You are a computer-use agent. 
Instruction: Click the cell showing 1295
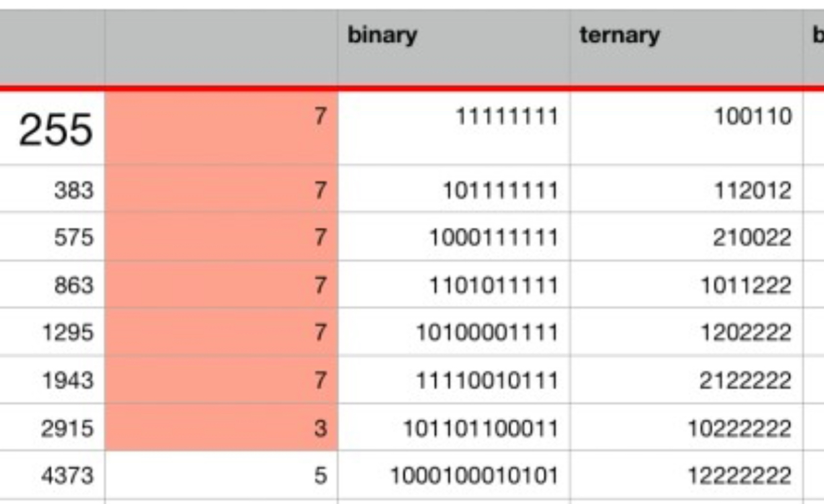67,333
